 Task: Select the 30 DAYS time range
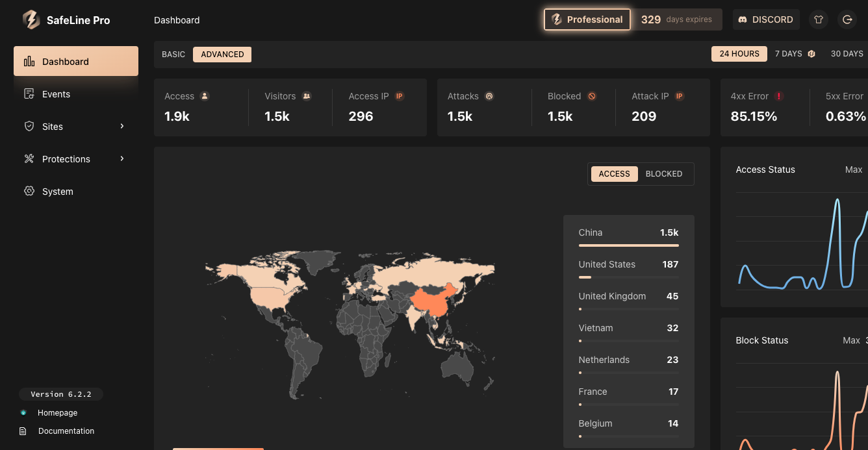click(847, 54)
